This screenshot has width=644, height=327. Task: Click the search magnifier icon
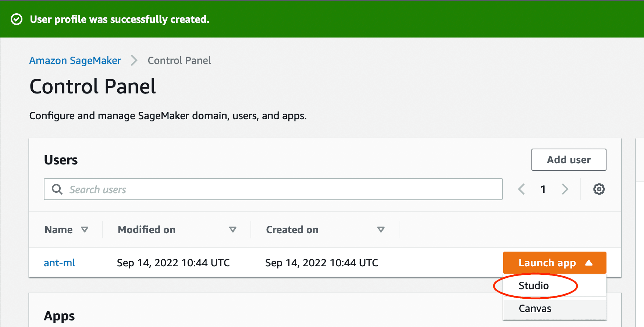[x=57, y=189]
